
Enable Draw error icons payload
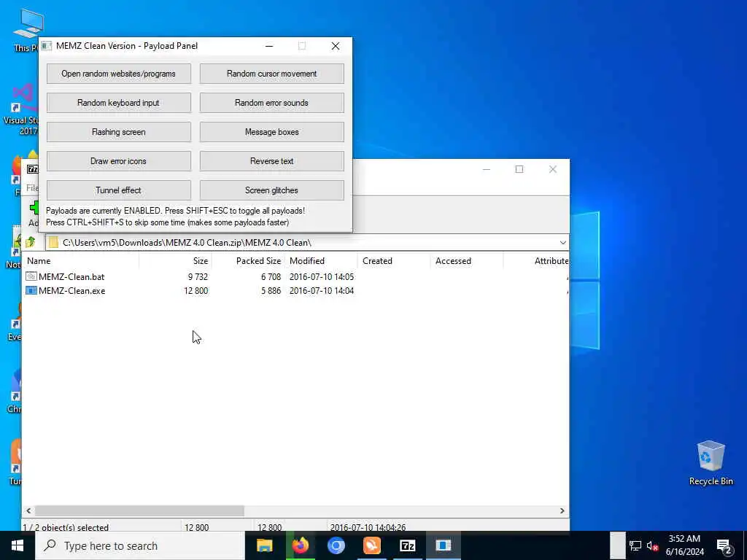click(119, 161)
